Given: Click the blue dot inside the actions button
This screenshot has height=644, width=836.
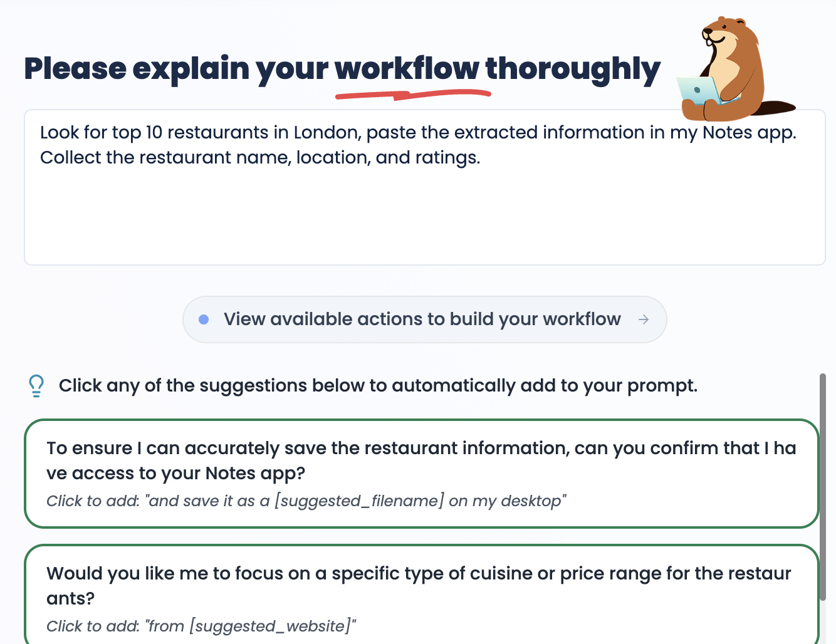Looking at the screenshot, I should [x=203, y=319].
